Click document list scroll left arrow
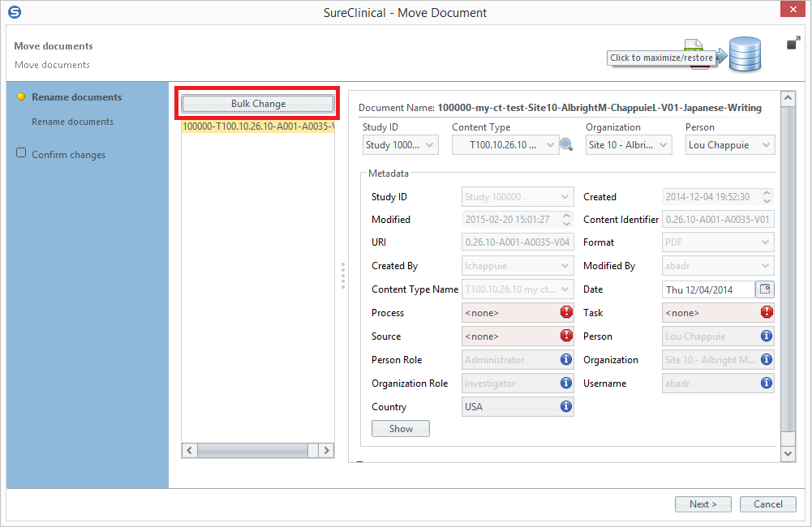Viewport: 812px width, 527px height. (190, 451)
